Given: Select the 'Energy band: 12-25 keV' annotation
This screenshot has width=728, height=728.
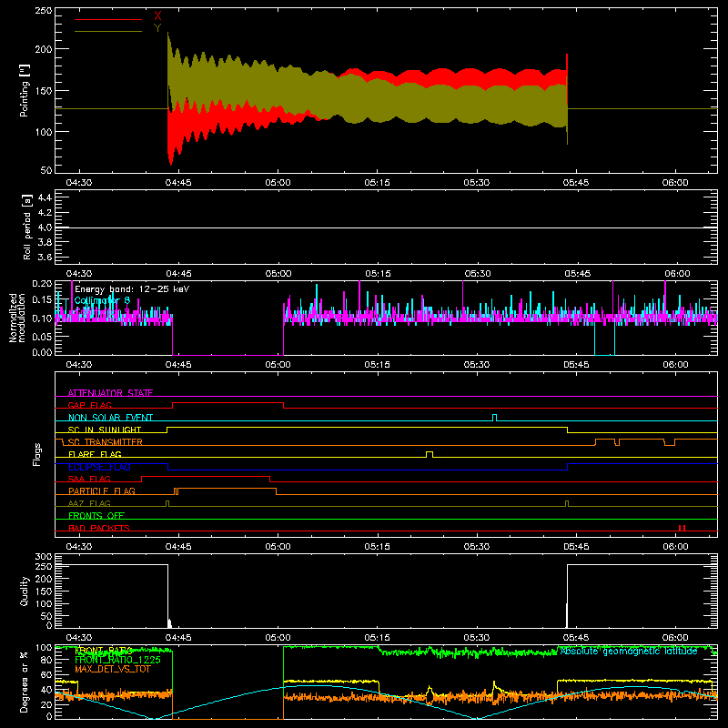Looking at the screenshot, I should tap(132, 289).
